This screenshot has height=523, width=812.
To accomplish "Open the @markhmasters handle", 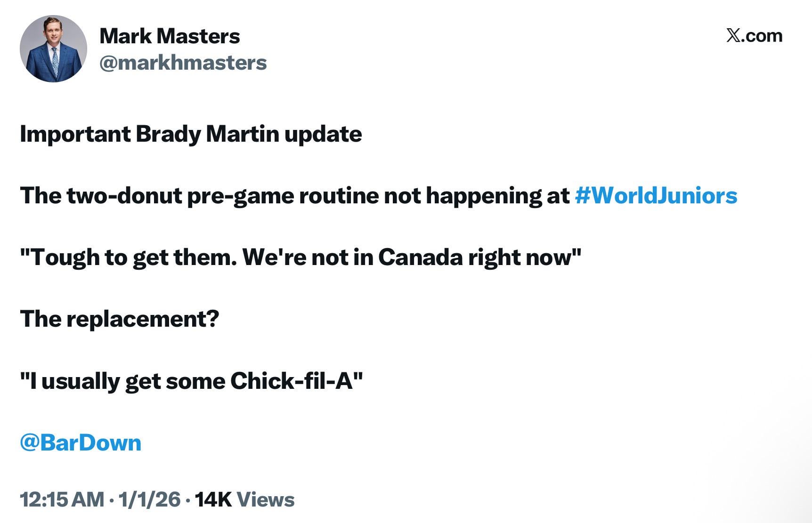I will [183, 63].
